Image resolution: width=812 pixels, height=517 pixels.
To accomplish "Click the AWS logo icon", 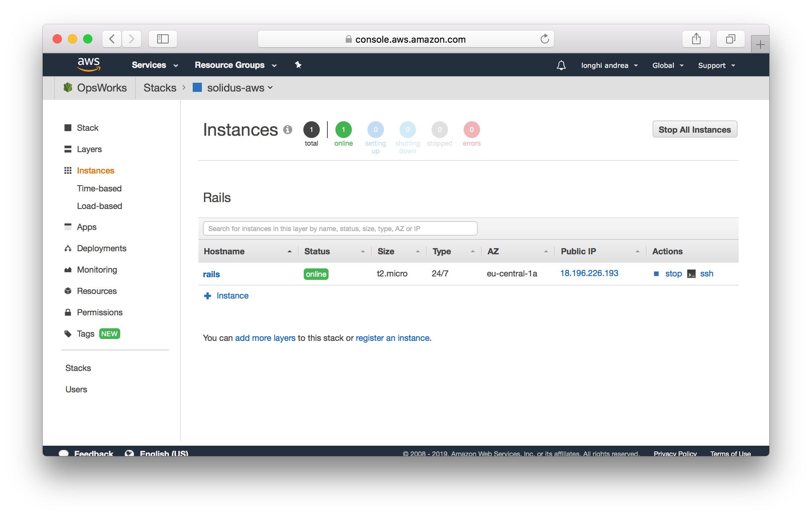I will [x=89, y=64].
